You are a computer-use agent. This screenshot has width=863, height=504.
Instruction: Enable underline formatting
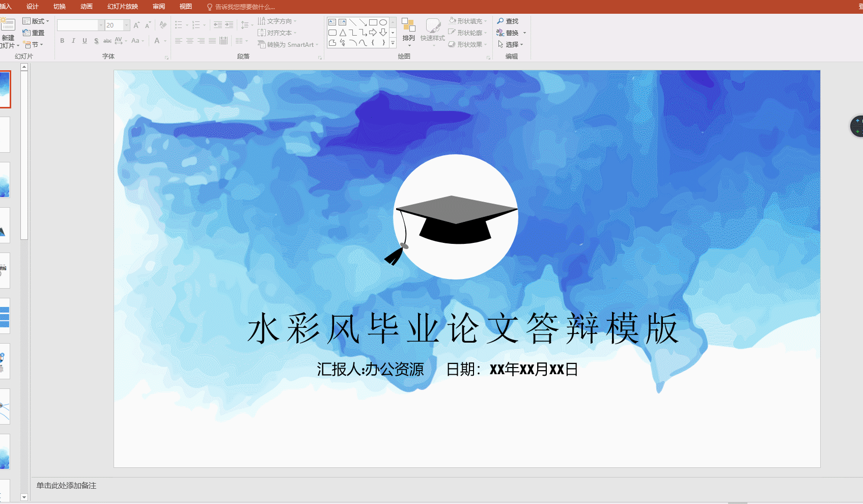pyautogui.click(x=85, y=41)
